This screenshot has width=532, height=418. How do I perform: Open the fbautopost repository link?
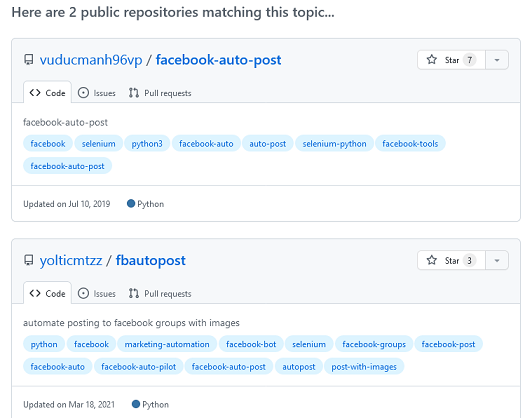[151, 261]
